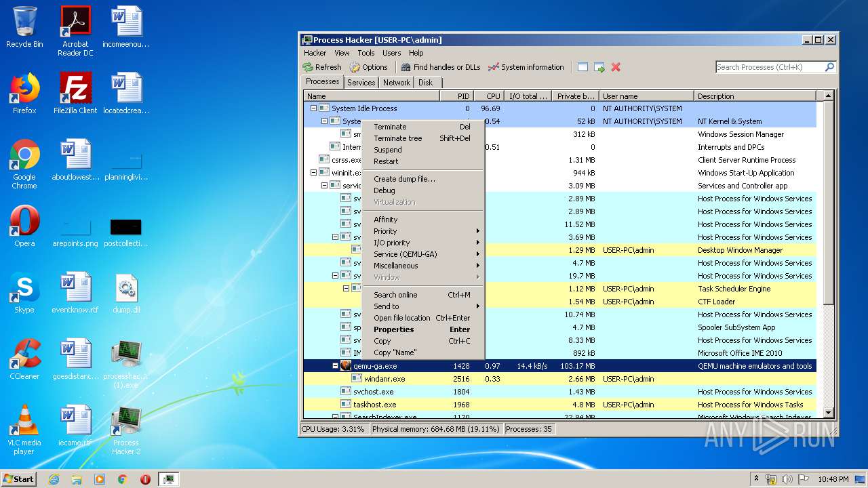The width and height of the screenshot is (868, 488).
Task: Open Firefox desktop shortcut
Action: click(x=24, y=94)
